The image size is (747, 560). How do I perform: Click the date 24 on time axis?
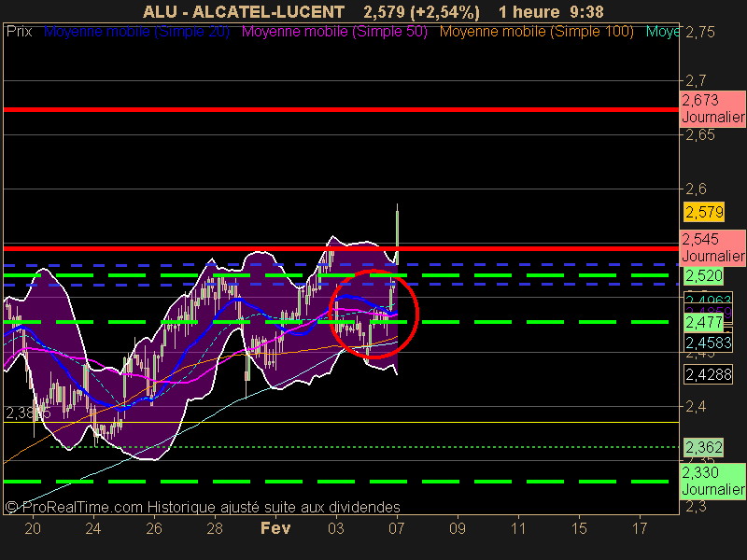[93, 528]
